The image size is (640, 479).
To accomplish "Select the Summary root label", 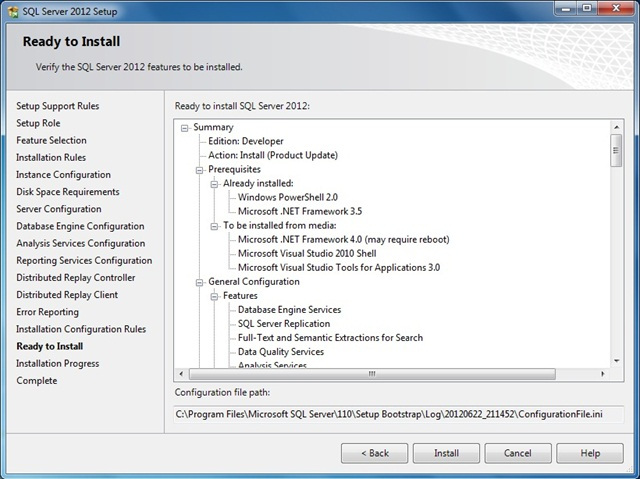I will click(213, 127).
